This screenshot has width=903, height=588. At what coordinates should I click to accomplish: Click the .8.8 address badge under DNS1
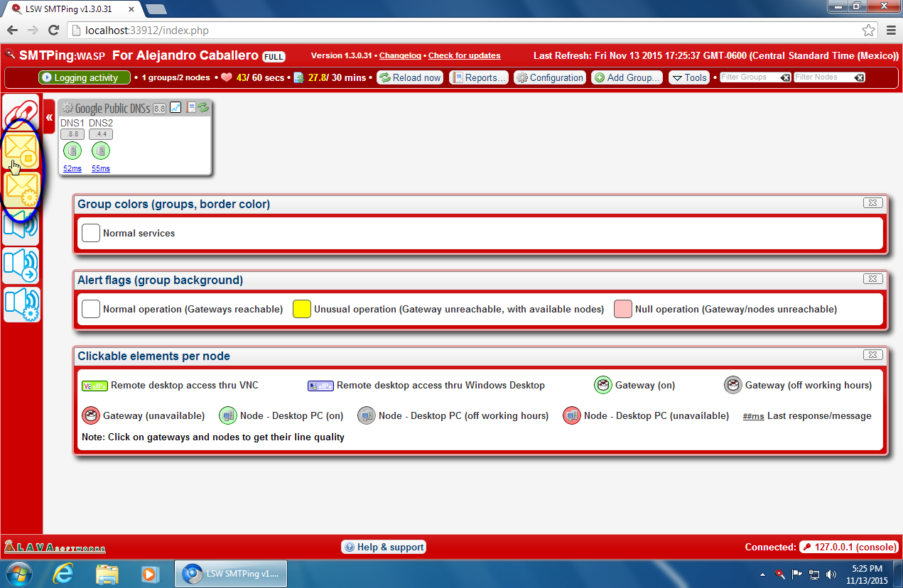coord(72,134)
